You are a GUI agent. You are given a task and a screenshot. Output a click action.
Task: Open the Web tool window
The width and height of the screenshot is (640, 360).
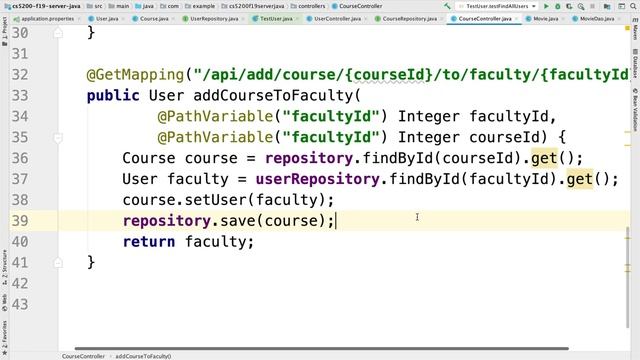(4, 302)
